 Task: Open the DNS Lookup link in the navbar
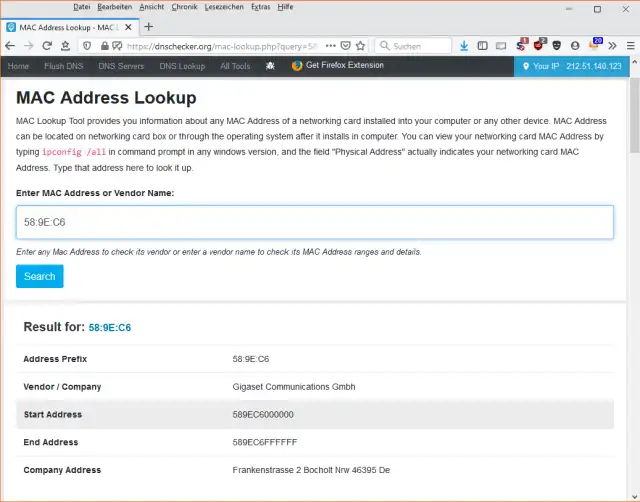[x=182, y=66]
